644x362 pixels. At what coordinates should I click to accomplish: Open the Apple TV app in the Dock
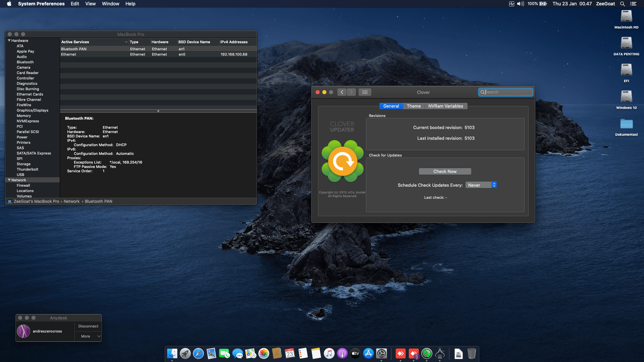[355, 353]
